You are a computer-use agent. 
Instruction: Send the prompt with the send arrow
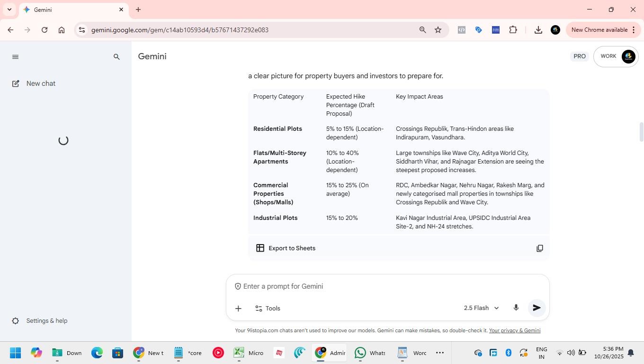(x=537, y=308)
